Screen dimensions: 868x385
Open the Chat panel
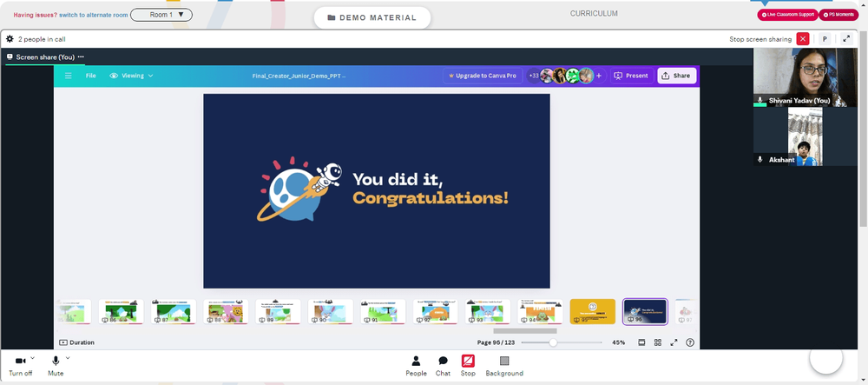443,366
